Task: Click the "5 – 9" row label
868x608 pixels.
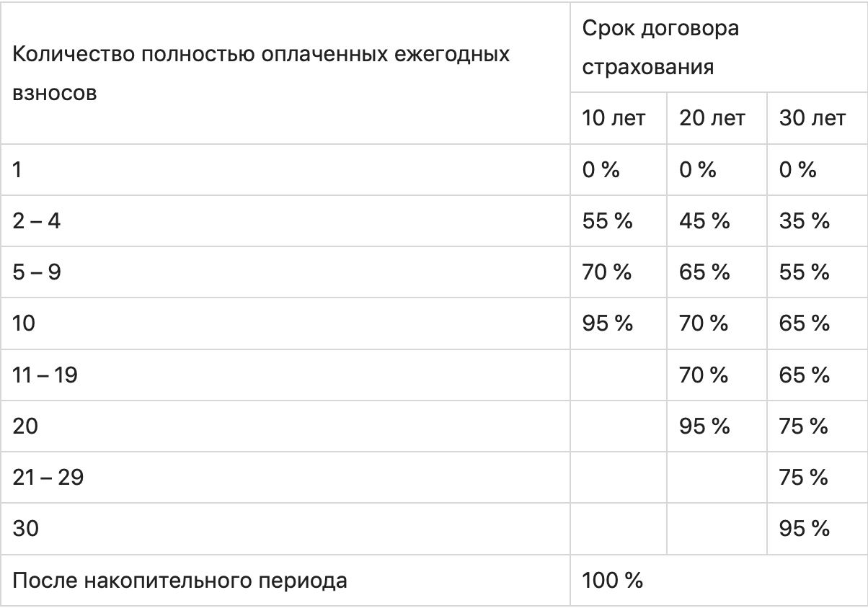Action: [x=37, y=272]
